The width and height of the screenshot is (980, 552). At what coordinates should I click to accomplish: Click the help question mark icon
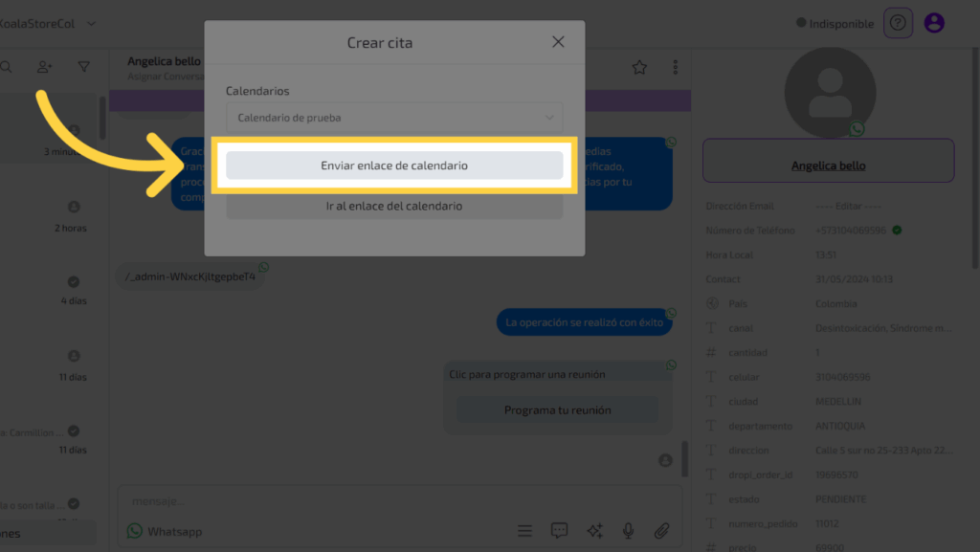[898, 22]
